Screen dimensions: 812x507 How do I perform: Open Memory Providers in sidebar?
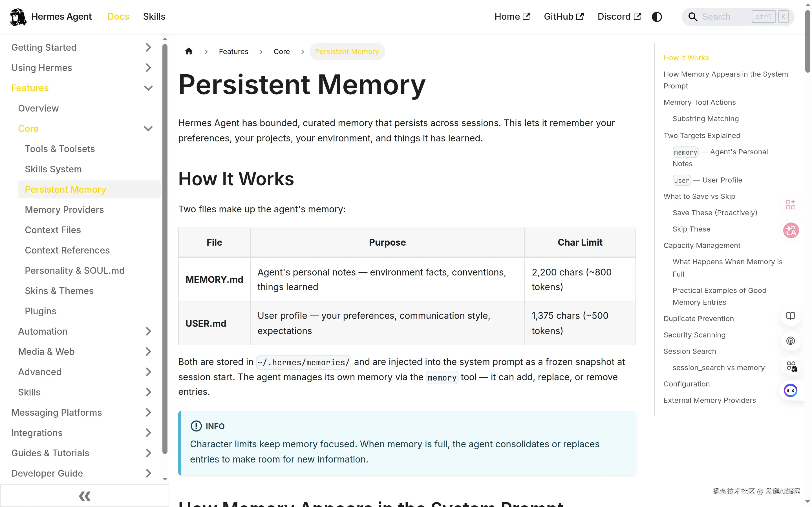(x=64, y=210)
